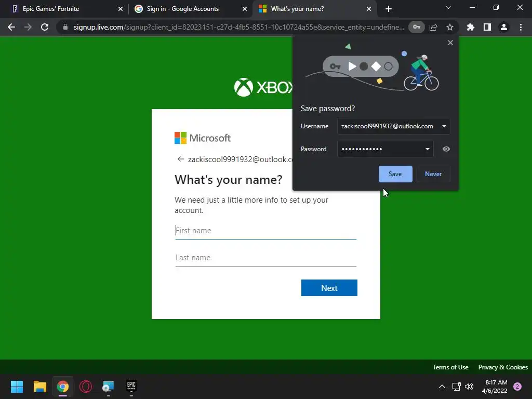
Task: Close the Epic Games' Fortnite tab
Action: tap(121, 9)
